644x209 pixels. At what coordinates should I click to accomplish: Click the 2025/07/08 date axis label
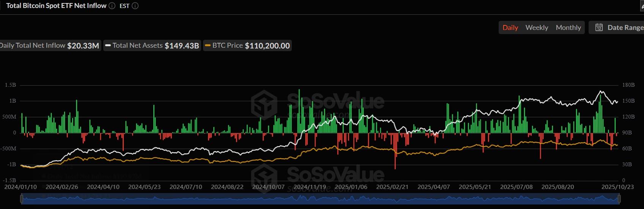point(516,187)
